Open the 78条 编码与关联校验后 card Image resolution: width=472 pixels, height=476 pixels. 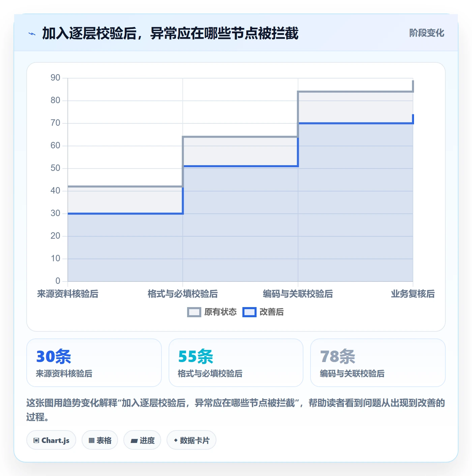coord(378,363)
